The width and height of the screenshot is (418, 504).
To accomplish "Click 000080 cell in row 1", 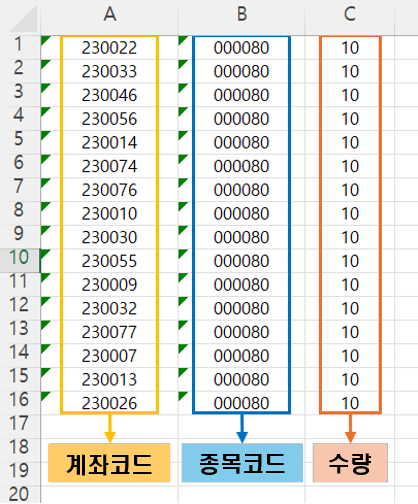I will click(x=242, y=48).
